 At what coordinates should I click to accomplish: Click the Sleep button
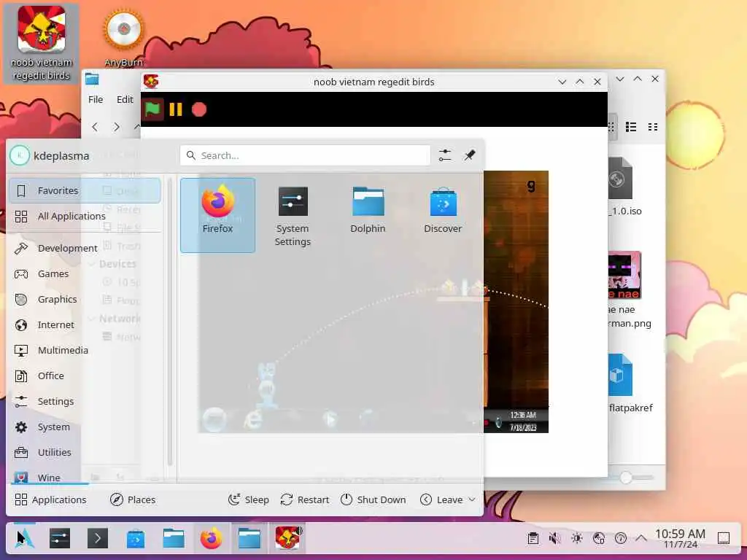pyautogui.click(x=249, y=499)
